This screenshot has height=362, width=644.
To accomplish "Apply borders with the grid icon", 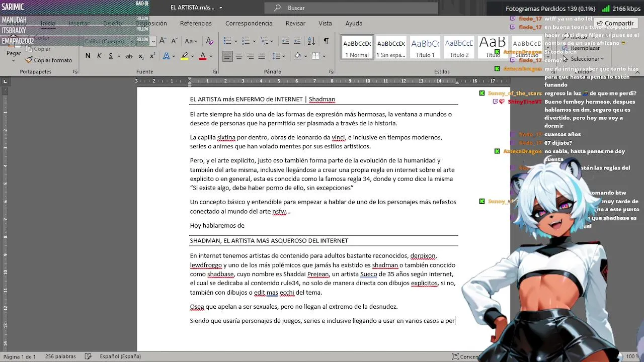I will 315,56.
